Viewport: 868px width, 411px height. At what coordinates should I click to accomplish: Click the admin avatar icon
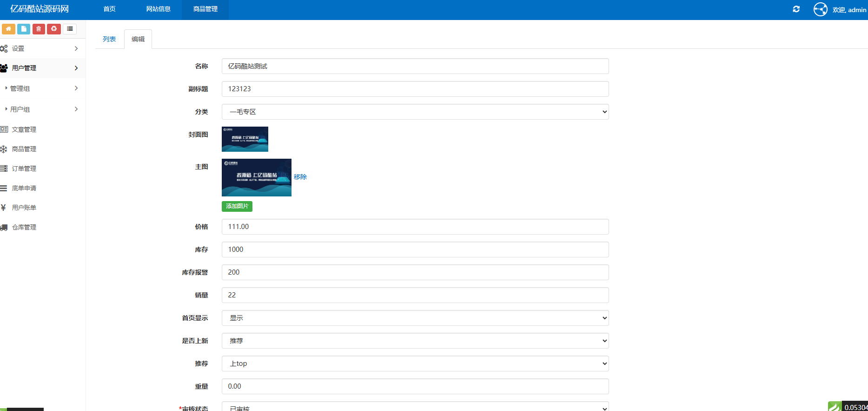820,9
